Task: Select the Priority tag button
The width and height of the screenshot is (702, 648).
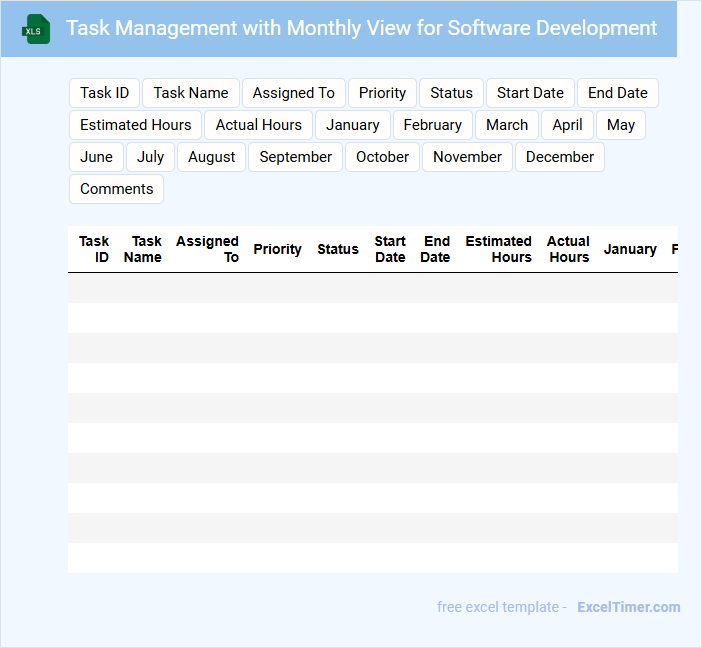Action: pos(382,93)
